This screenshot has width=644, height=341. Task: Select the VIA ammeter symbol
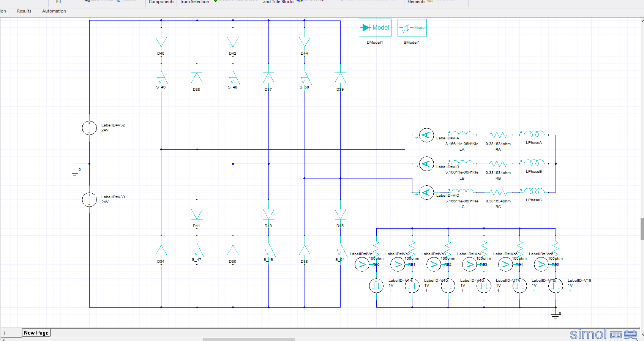pos(426,135)
